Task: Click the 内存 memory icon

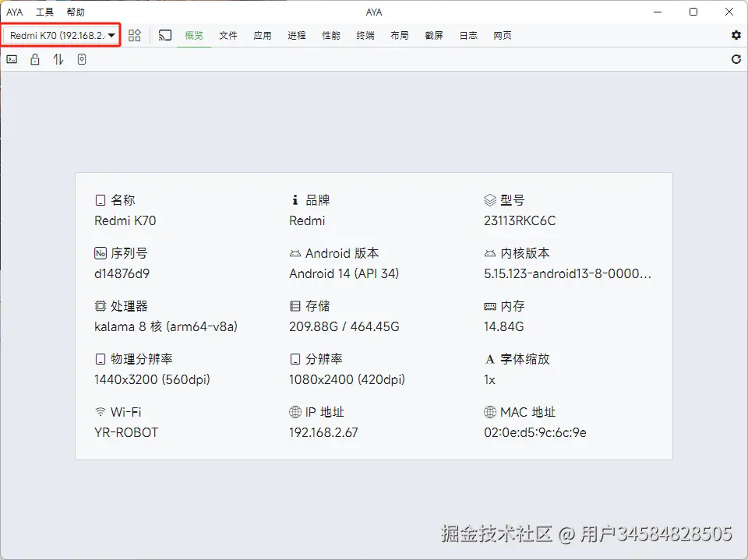Action: click(x=490, y=307)
